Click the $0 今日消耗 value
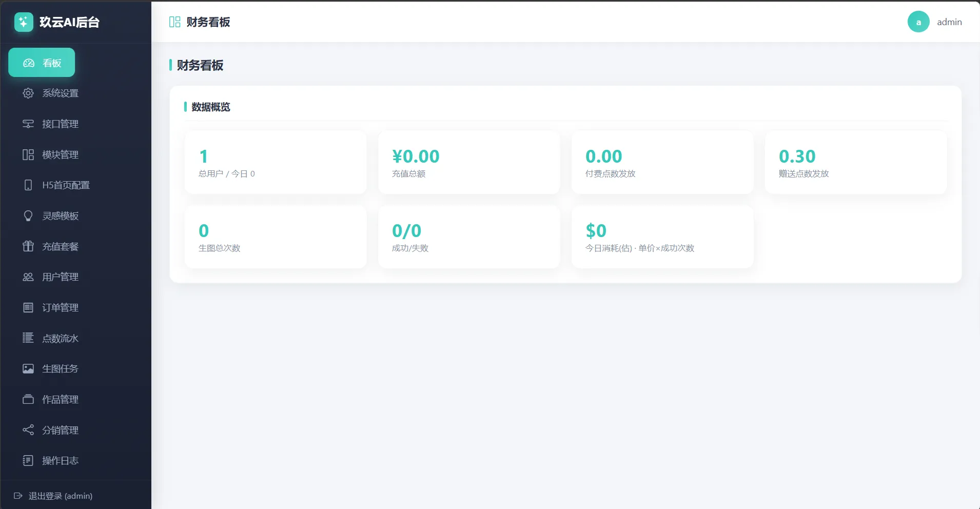 [x=596, y=230]
